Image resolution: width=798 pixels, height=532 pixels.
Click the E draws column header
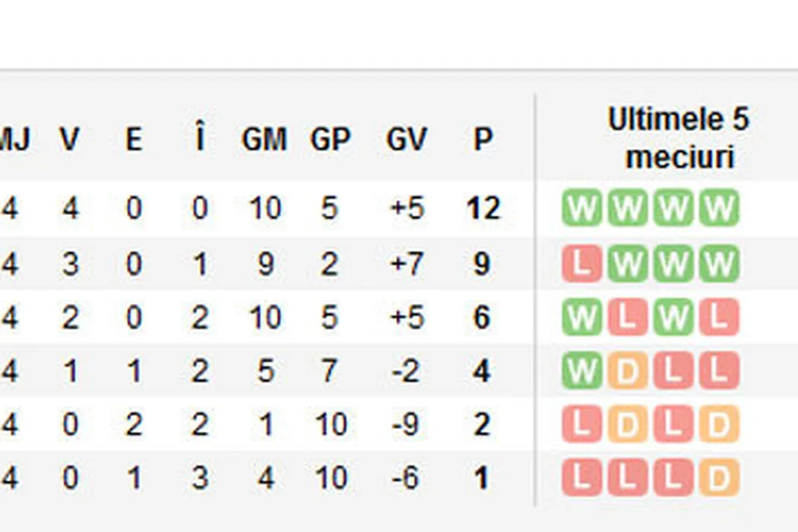point(134,140)
